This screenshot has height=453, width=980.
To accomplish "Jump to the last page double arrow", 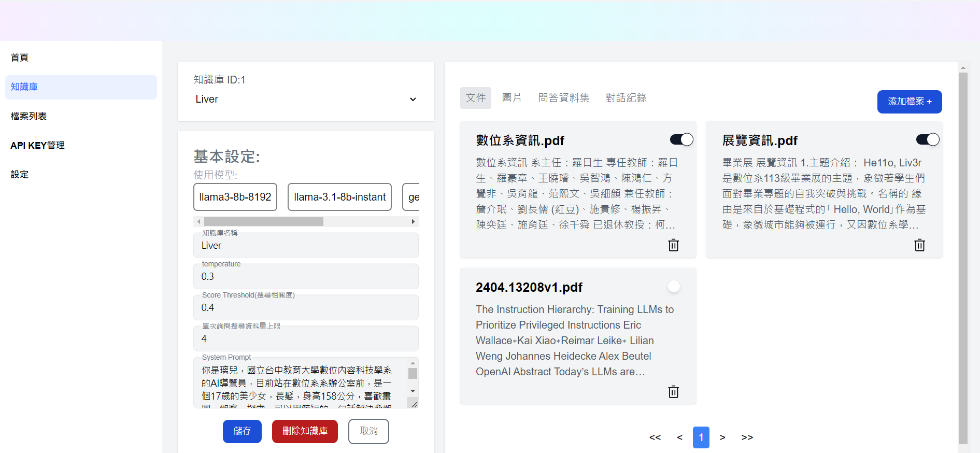I will [747, 437].
